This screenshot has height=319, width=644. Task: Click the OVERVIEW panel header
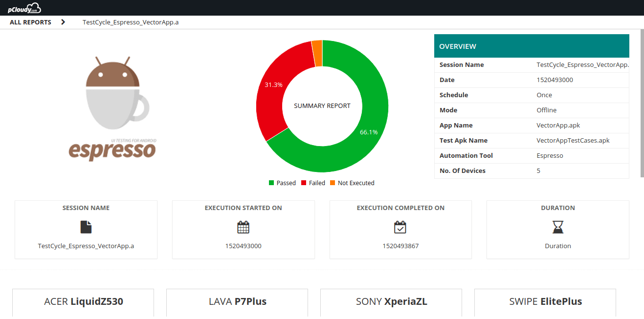point(532,46)
